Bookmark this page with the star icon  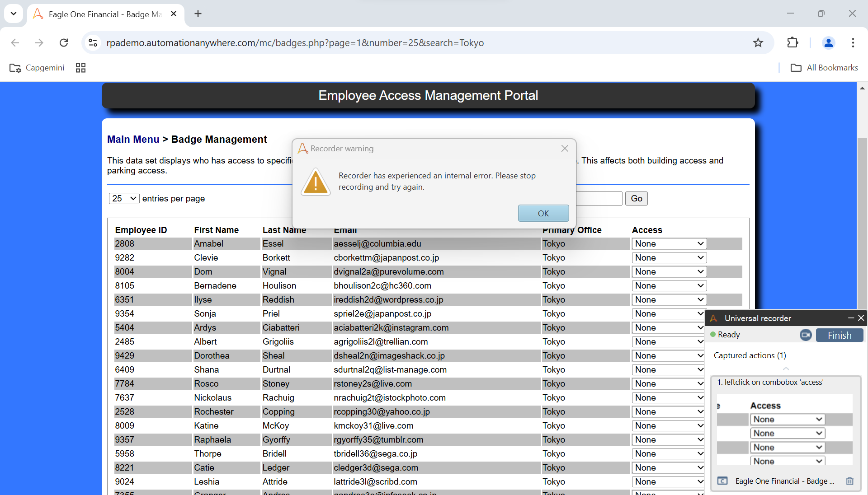point(758,43)
